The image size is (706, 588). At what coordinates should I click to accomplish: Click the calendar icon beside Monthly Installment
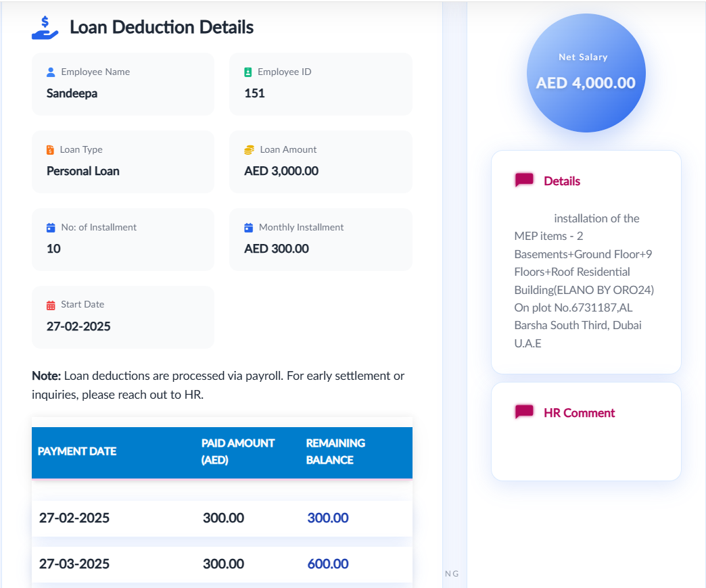248,228
